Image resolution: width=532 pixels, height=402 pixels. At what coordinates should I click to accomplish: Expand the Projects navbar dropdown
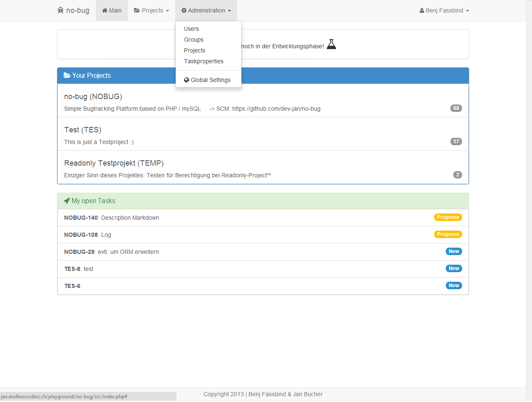coord(152,10)
